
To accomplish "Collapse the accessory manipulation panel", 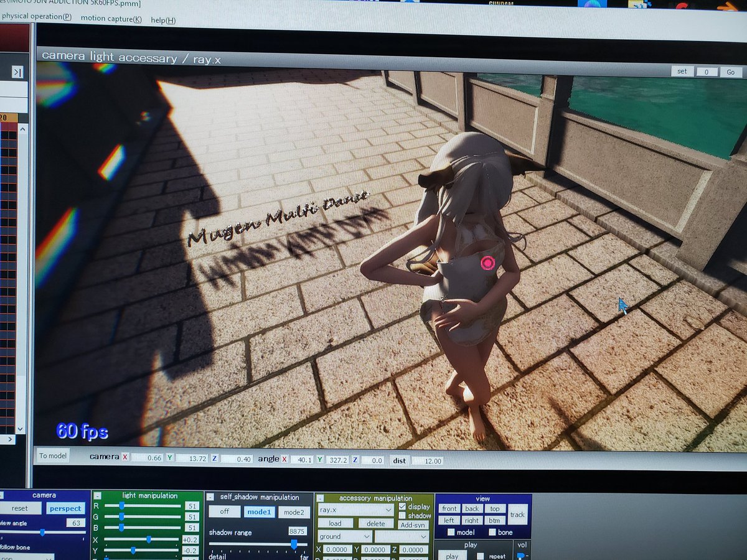I will (x=320, y=498).
